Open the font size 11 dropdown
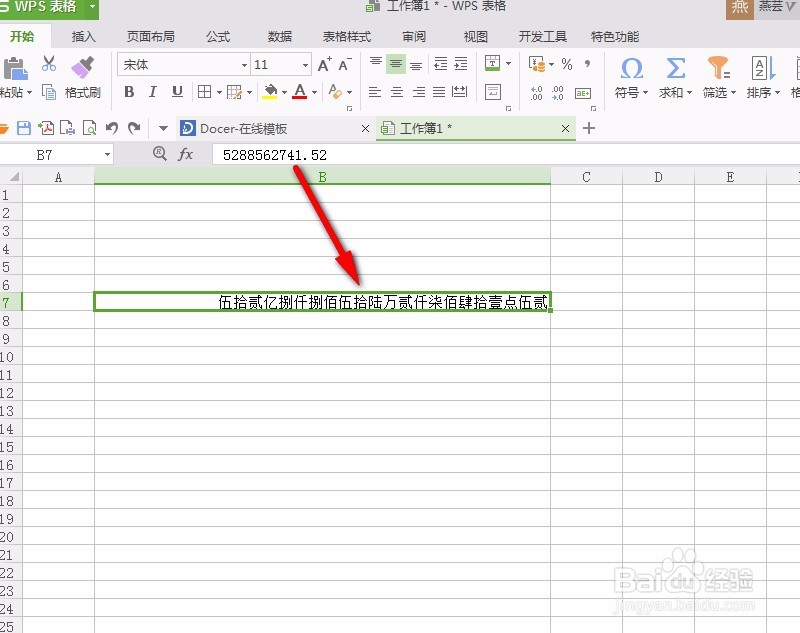The width and height of the screenshot is (800, 633). point(306,65)
